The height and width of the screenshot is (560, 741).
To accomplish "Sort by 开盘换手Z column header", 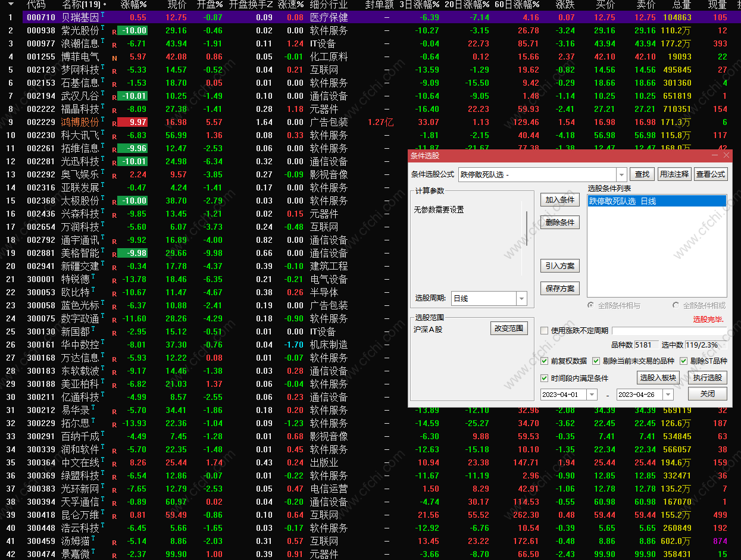I will click(251, 5).
